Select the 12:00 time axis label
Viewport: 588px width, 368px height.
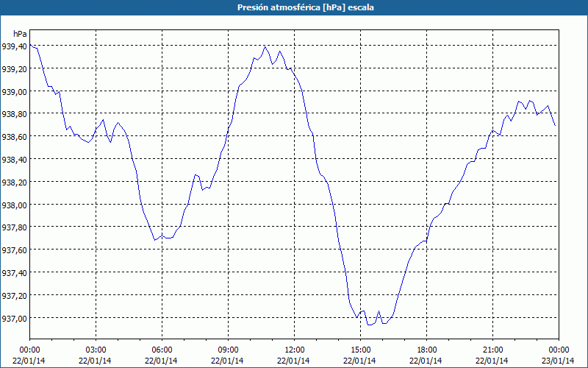295,350
